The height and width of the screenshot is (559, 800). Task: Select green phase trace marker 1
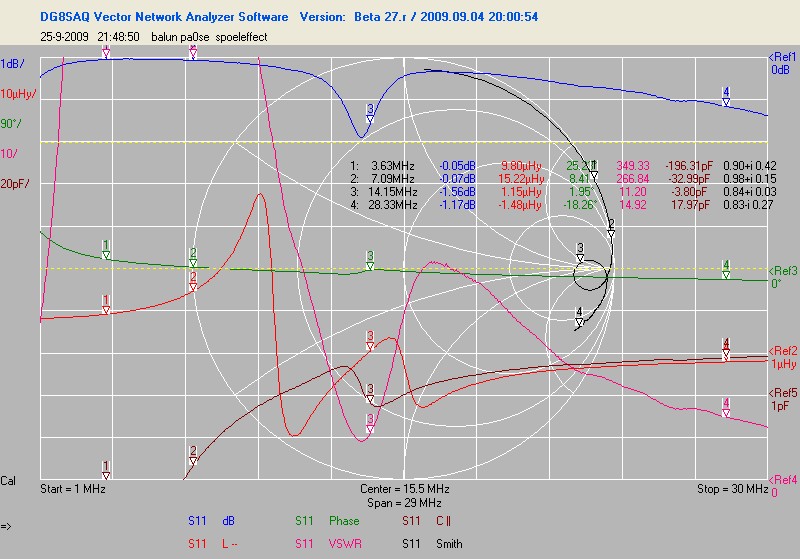tap(106, 250)
